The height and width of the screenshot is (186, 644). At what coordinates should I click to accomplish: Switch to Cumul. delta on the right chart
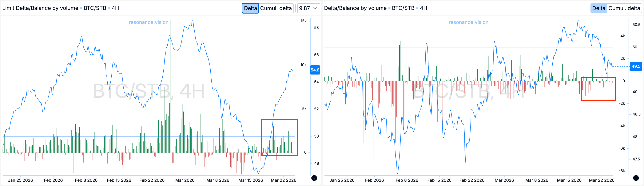click(x=625, y=8)
